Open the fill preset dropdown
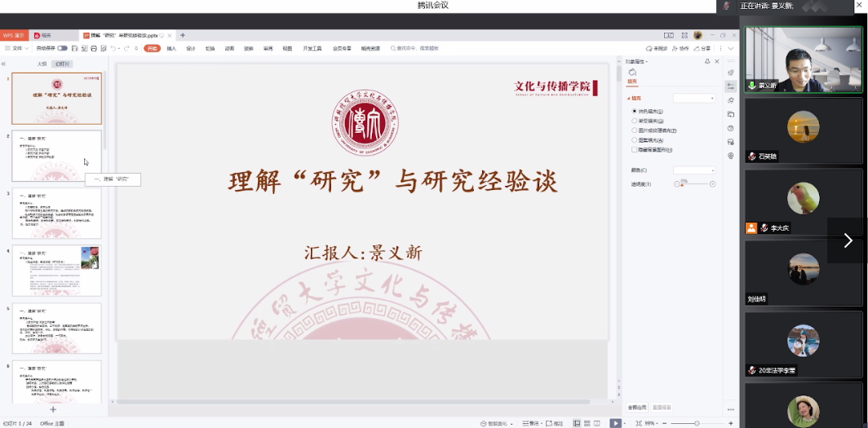 click(x=693, y=98)
